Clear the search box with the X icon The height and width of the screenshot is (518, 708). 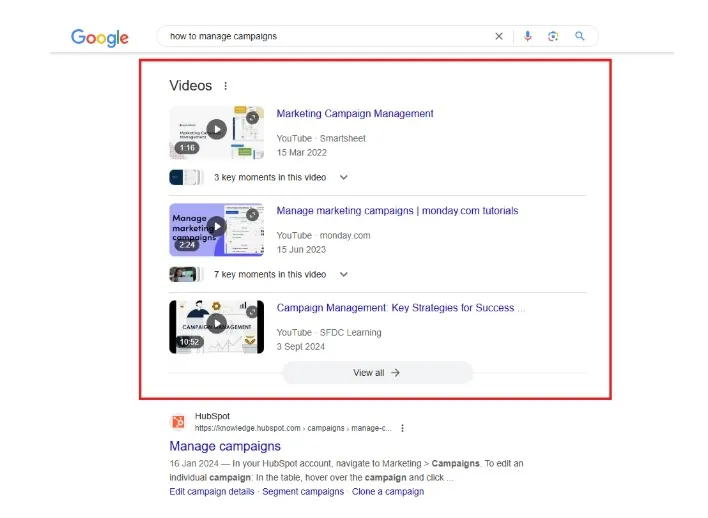499,36
